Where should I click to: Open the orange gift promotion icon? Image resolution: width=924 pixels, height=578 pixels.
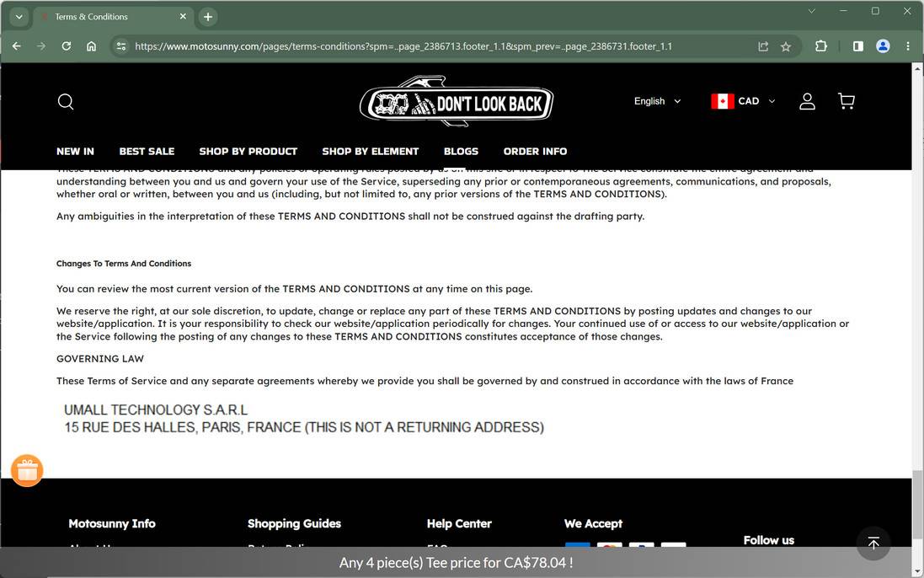click(27, 470)
